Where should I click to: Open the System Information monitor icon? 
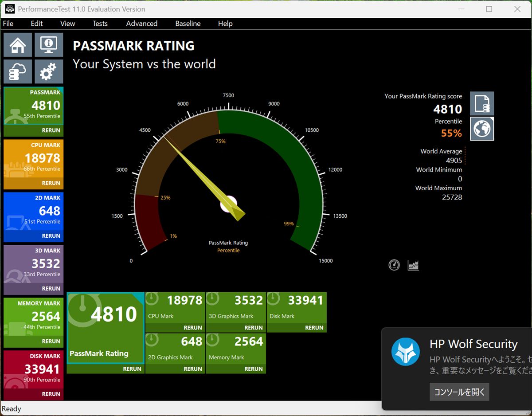point(49,45)
